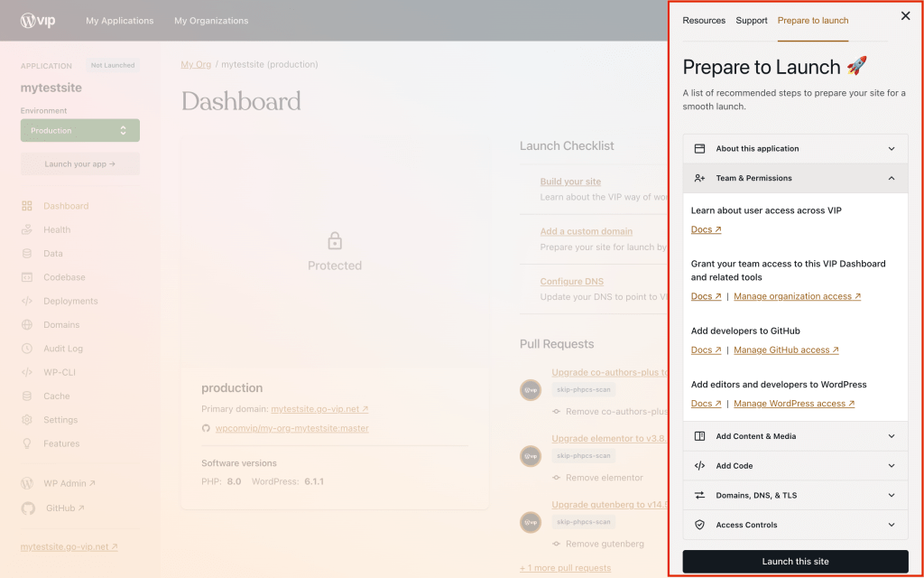Click the add-user icon beside Team & Permissions
Viewport: 924px width, 578px height.
(x=699, y=178)
